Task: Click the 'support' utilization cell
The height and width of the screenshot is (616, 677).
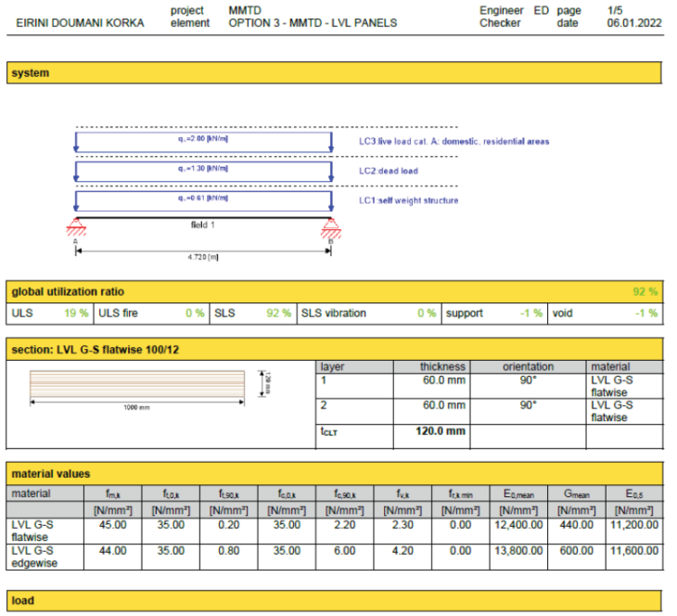Action: pyautogui.click(x=494, y=314)
